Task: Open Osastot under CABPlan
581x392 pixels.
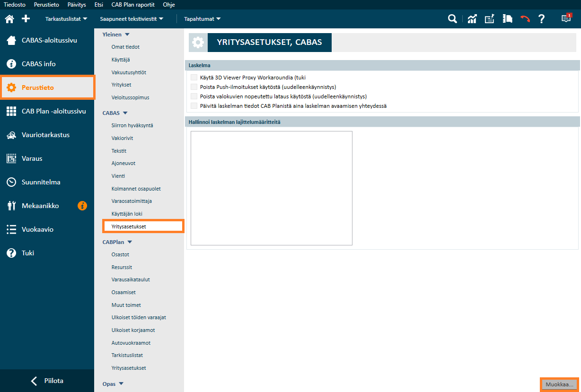Action: (x=120, y=254)
